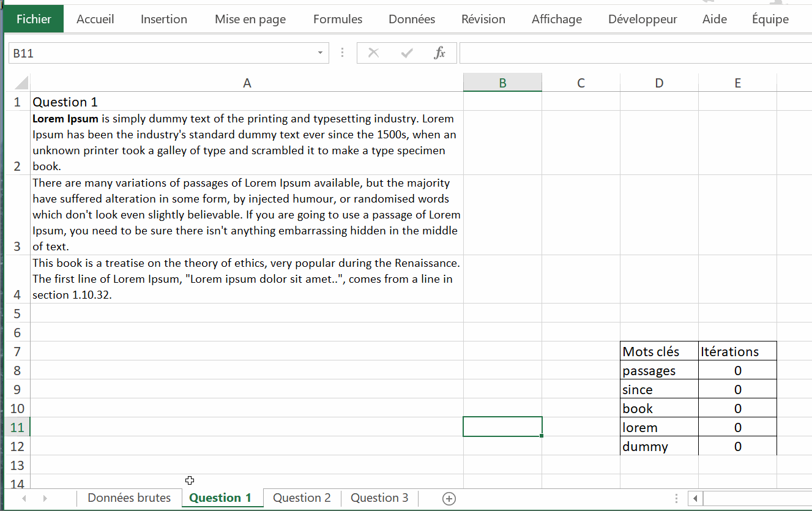
Task: Click the Insert Function fx icon
Action: tap(439, 53)
